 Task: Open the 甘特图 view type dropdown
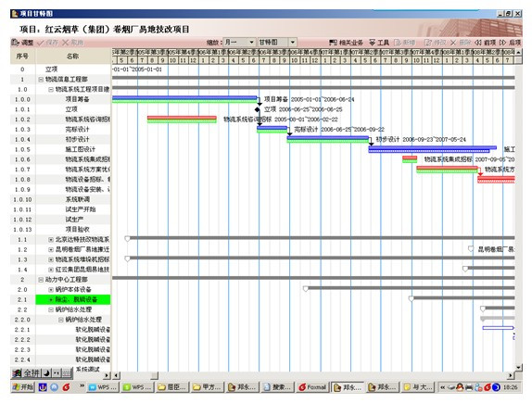293,42
